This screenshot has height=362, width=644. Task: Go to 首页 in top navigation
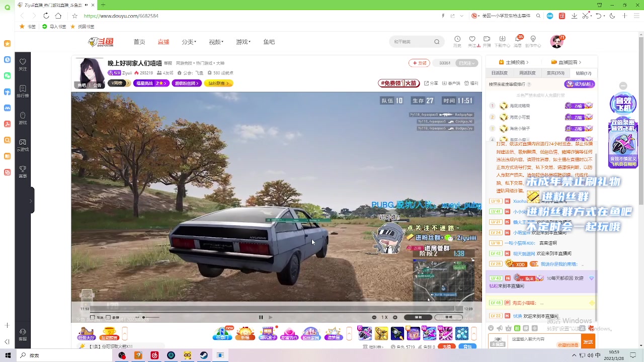139,42
